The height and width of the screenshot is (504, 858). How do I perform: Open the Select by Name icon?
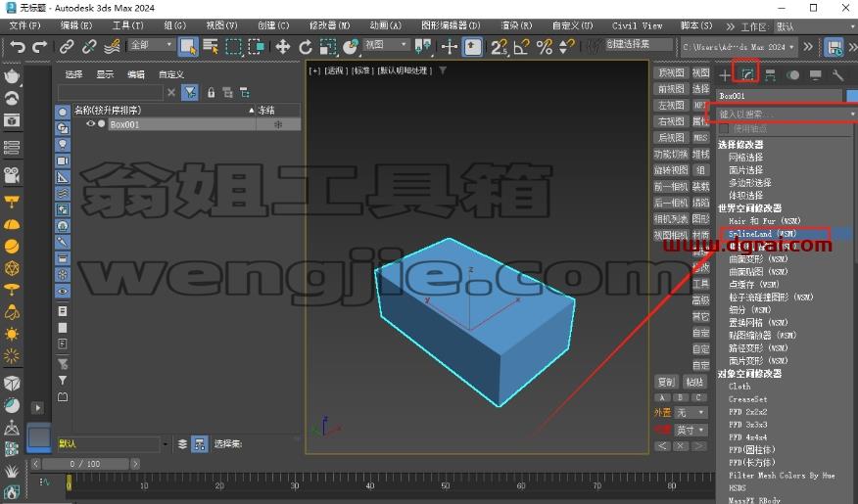pyautogui.click(x=211, y=47)
